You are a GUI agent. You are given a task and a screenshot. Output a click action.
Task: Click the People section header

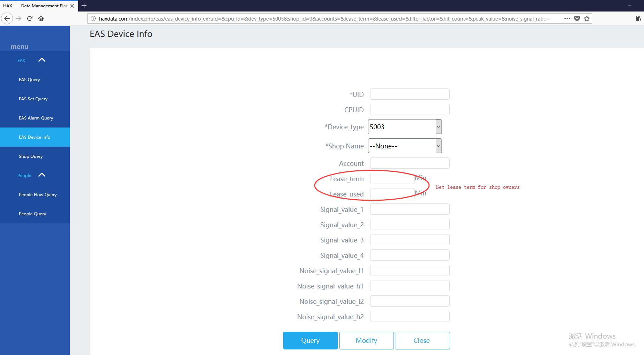(x=24, y=176)
